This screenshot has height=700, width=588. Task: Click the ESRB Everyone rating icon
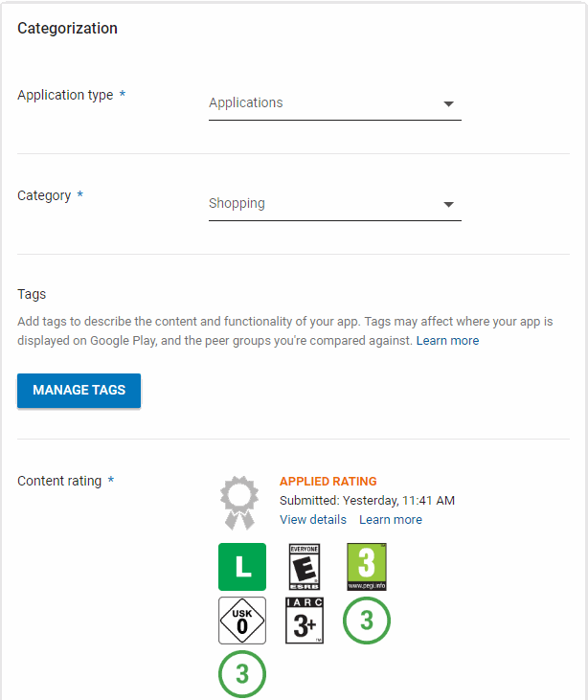click(x=305, y=567)
